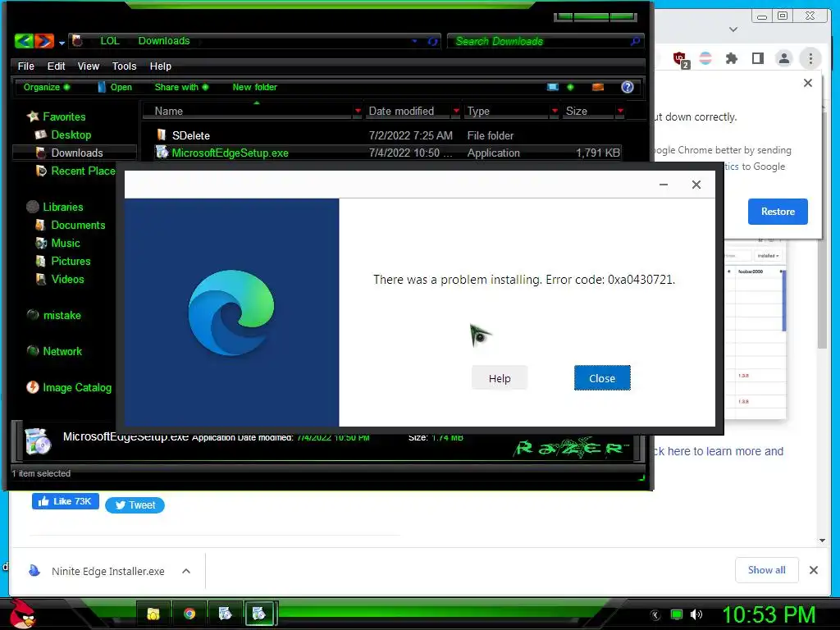The height and width of the screenshot is (630, 840).
Task: Select Downloads in navigation pane
Action: click(x=76, y=153)
